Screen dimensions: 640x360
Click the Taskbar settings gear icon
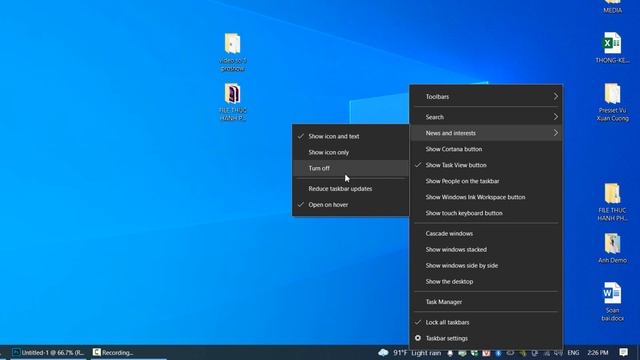point(418,338)
